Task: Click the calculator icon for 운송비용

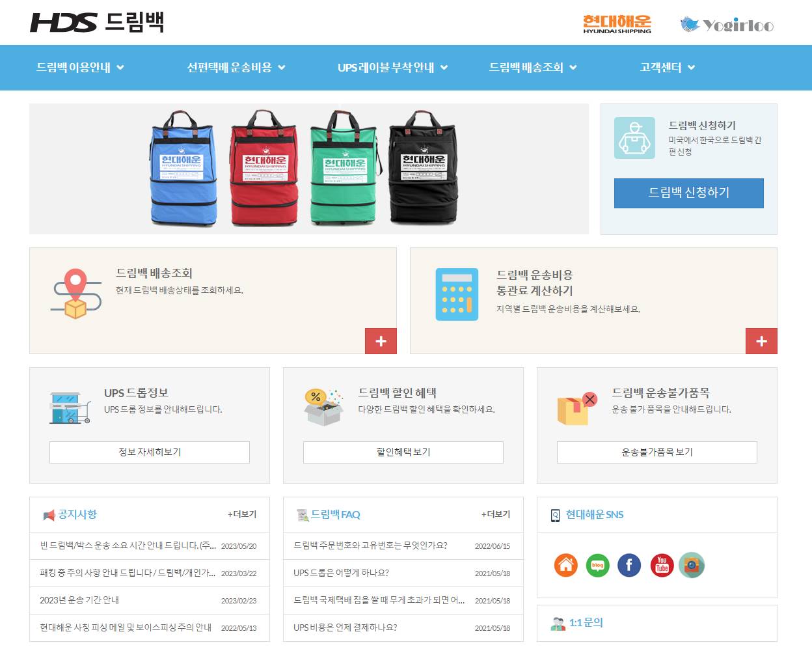Action: (x=457, y=294)
